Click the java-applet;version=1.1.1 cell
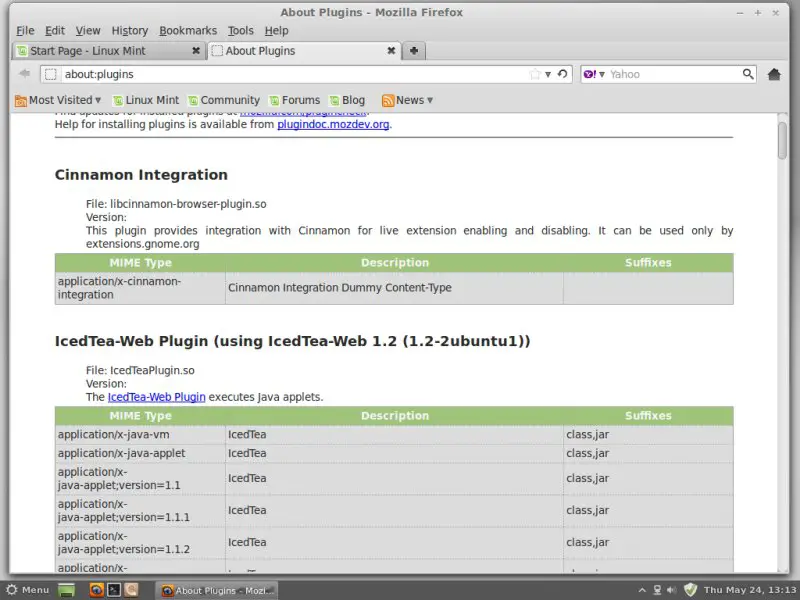800x600 pixels. [140, 510]
